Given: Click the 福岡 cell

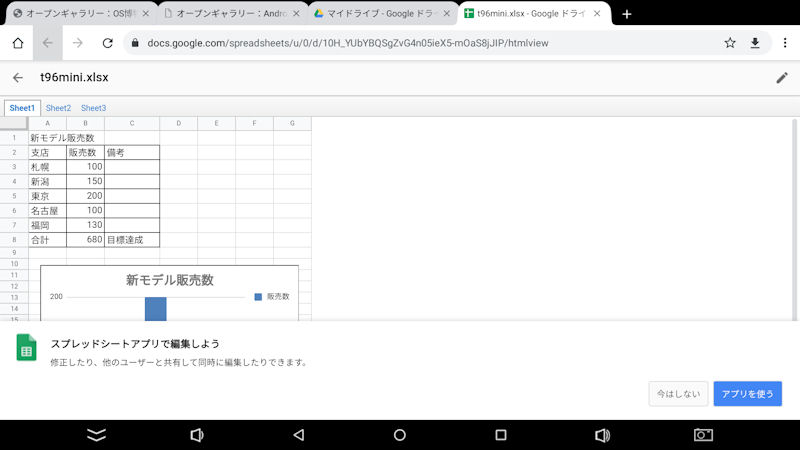Looking at the screenshot, I should pos(47,225).
